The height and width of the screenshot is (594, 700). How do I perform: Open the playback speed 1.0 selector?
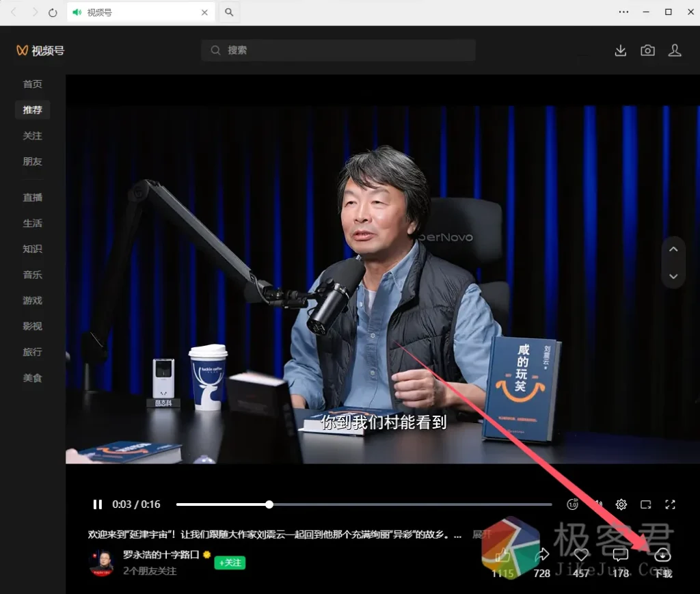pos(573,504)
